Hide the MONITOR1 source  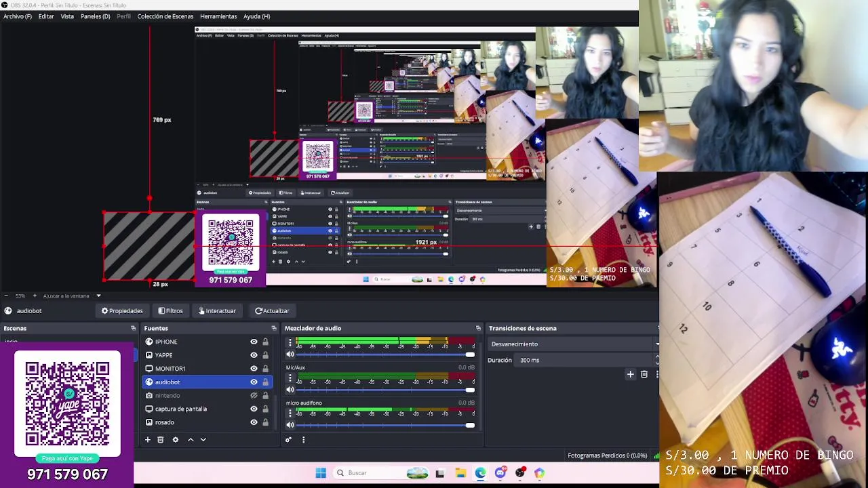pos(254,369)
